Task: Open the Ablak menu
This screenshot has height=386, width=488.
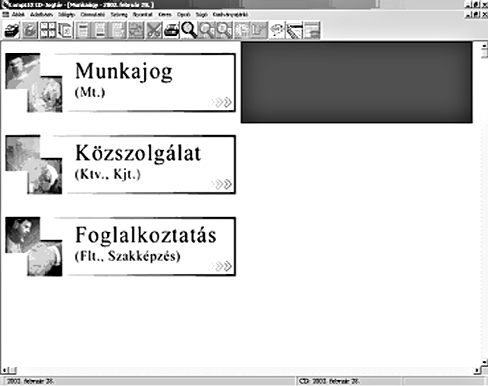Action: 18,15
